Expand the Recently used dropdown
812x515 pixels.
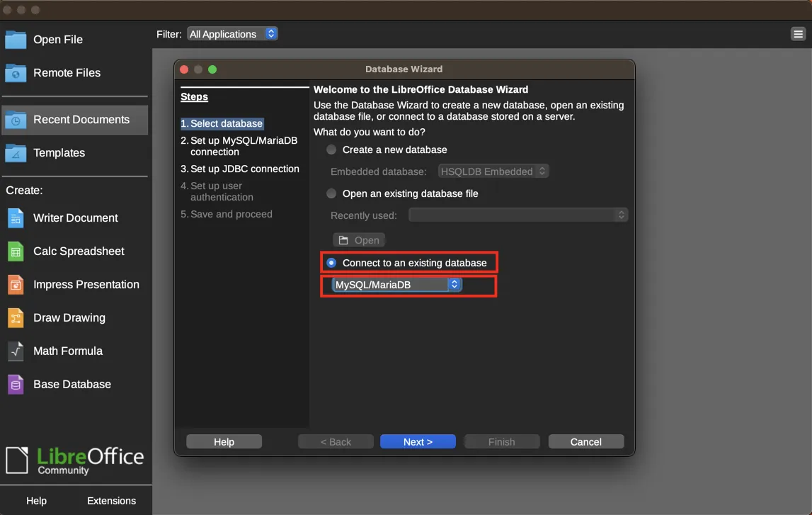click(518, 215)
